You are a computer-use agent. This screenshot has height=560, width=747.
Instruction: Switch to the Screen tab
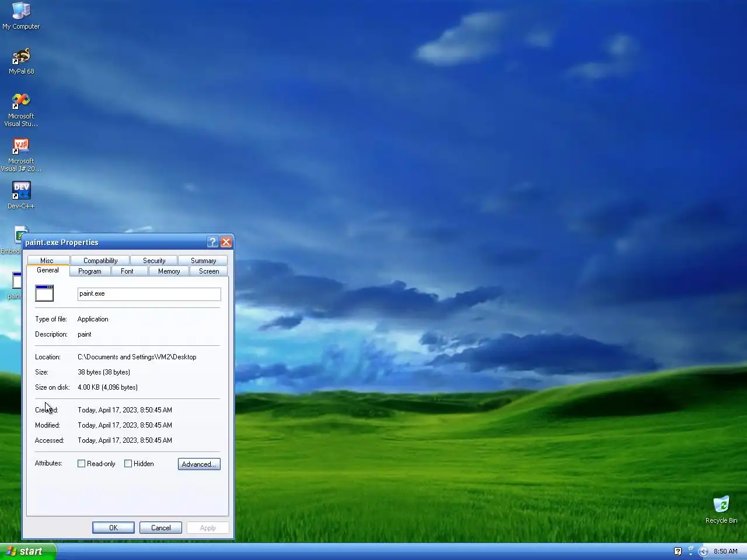coord(209,271)
